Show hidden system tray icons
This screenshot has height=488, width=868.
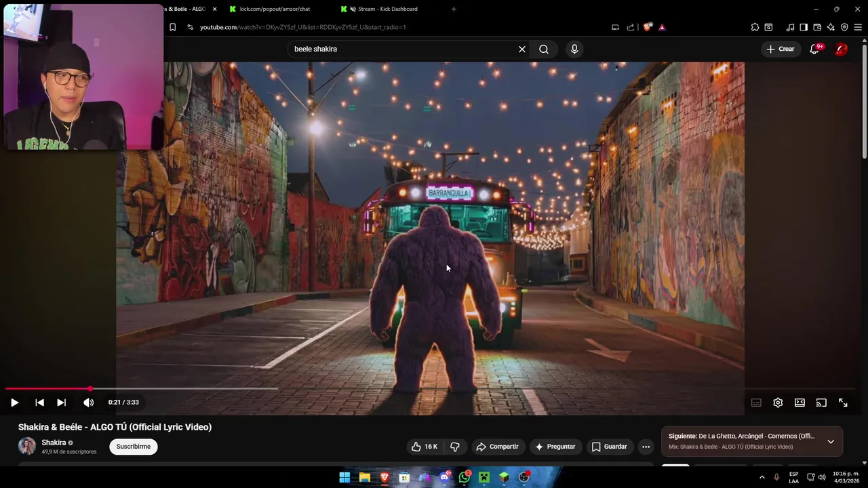762,477
